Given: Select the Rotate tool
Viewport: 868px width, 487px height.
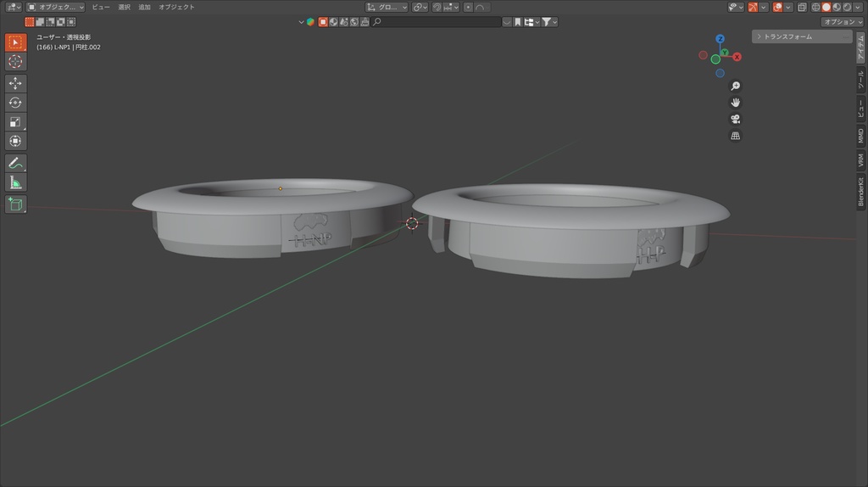Looking at the screenshot, I should click(x=15, y=103).
